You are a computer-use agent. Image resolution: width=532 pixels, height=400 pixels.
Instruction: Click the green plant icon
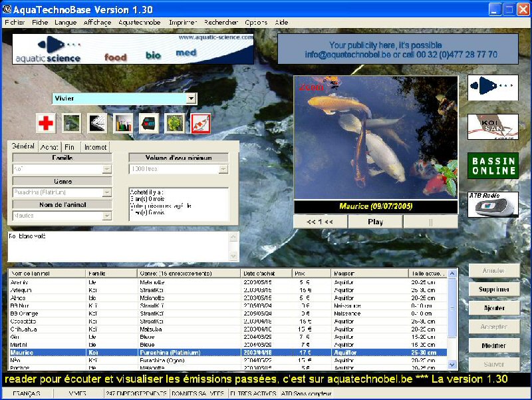(174, 123)
